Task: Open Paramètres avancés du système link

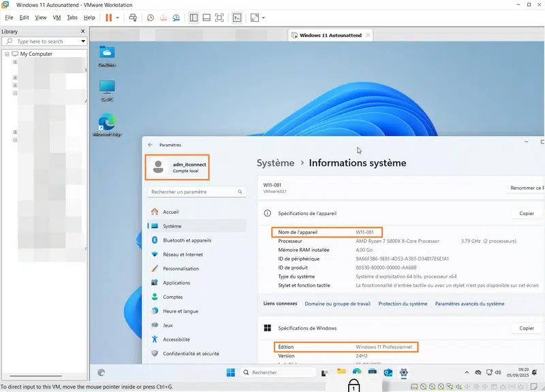Action: (469, 304)
